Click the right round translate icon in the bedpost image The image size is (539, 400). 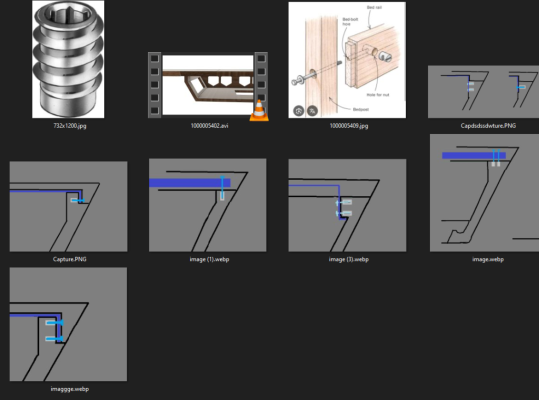[312, 111]
